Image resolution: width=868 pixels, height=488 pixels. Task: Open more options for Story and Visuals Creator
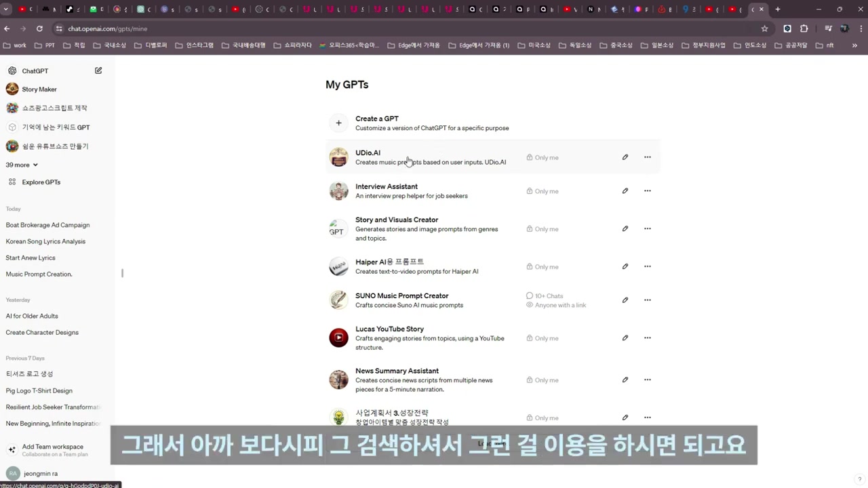click(x=648, y=228)
